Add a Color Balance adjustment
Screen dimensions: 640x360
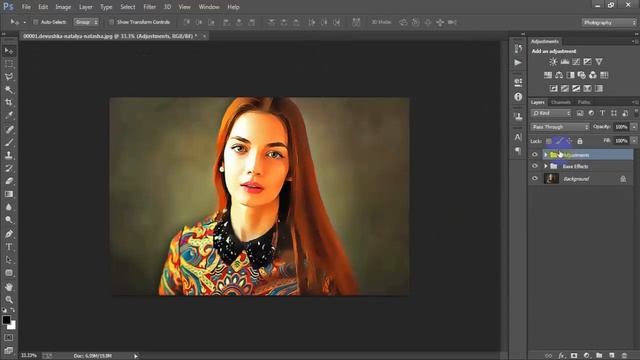click(559, 75)
